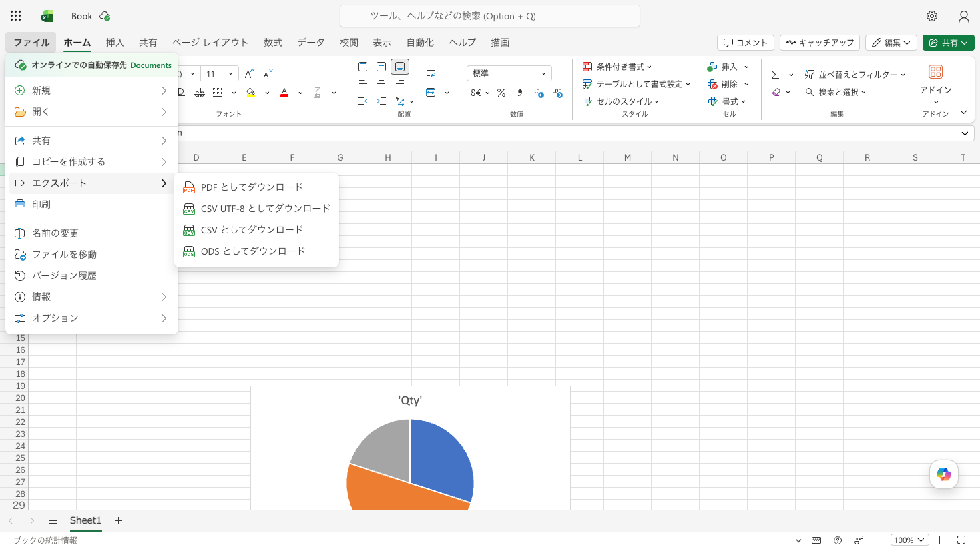Align text to vertical middle
Viewport: 980px width, 547px height.
381,67
